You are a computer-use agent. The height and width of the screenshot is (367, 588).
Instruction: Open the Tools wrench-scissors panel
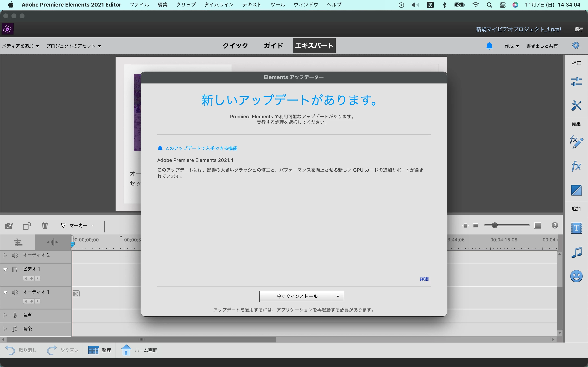[x=576, y=106]
